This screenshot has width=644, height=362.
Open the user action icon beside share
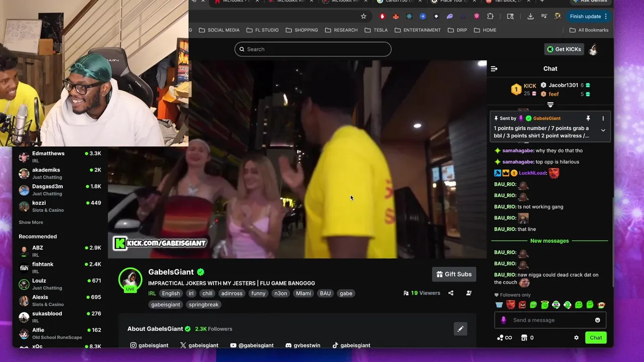(469, 293)
